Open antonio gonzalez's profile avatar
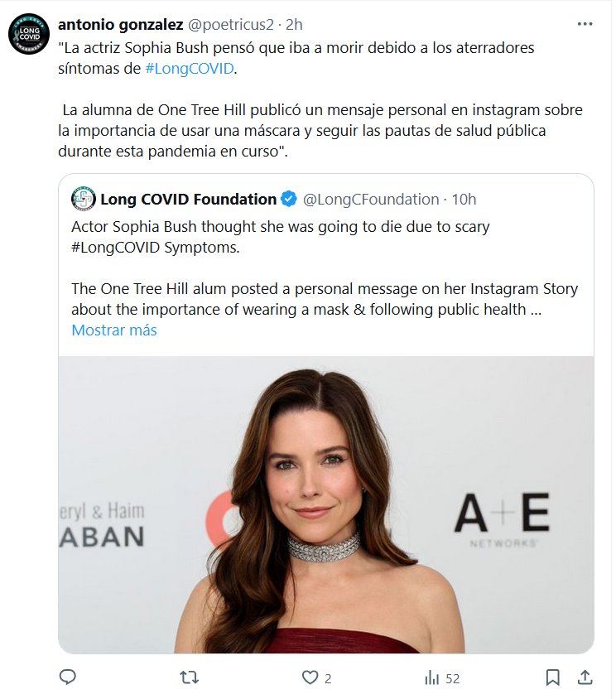This screenshot has width=616, height=699. click(x=29, y=34)
